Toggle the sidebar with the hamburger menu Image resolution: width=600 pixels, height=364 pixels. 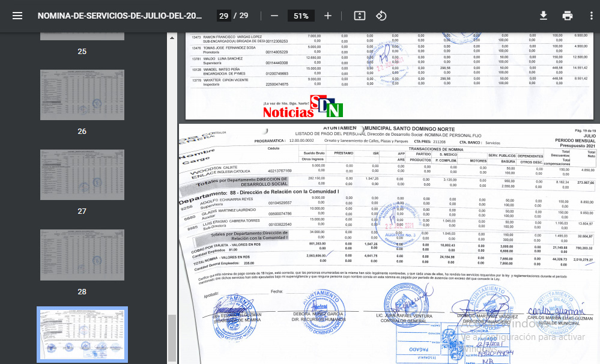tap(17, 16)
